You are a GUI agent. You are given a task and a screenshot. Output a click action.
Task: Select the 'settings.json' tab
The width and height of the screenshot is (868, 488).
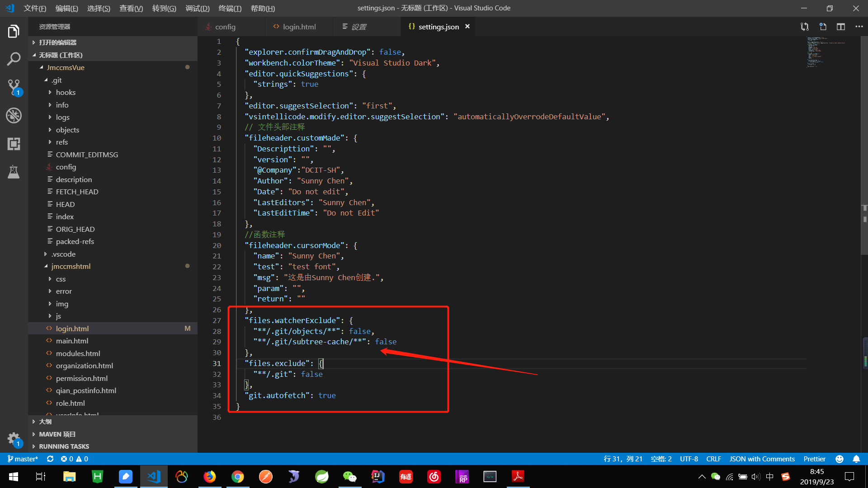pos(438,27)
